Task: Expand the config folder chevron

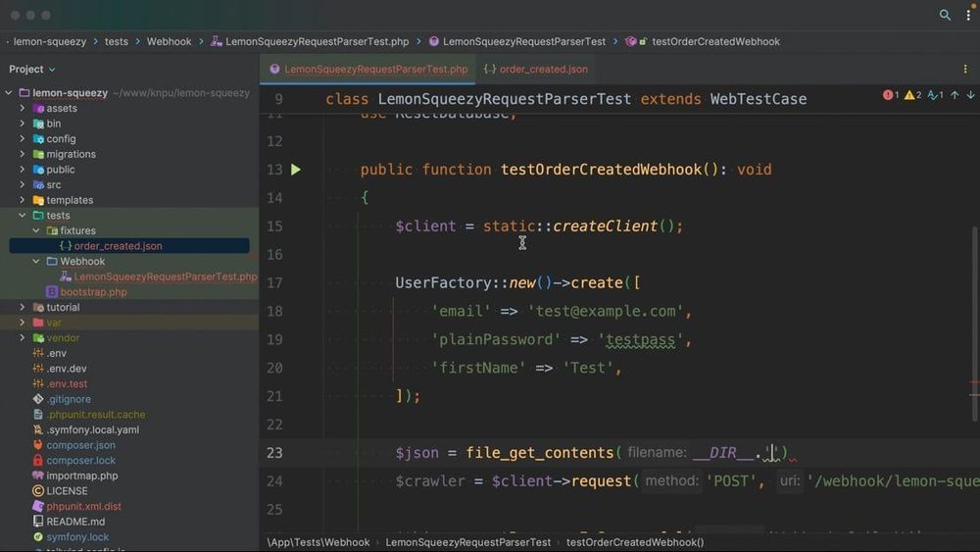Action: (x=23, y=139)
